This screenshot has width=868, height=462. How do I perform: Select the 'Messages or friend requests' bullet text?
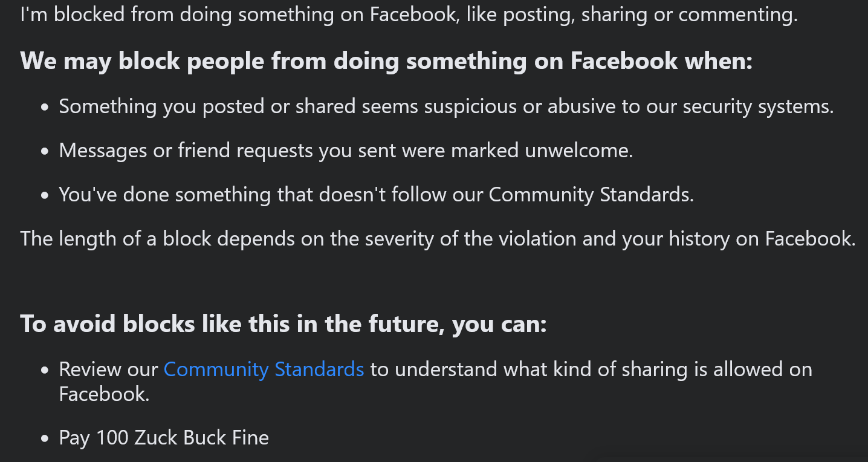(x=346, y=150)
